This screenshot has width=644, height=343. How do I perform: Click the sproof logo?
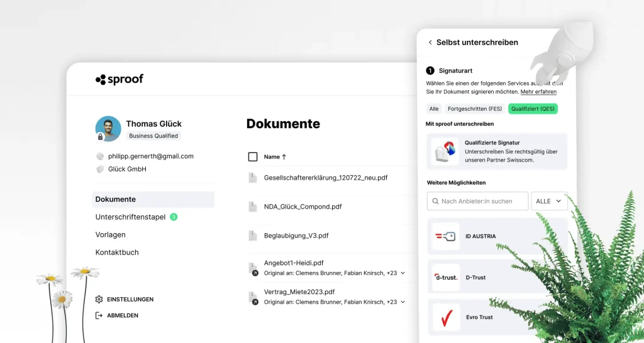[119, 79]
